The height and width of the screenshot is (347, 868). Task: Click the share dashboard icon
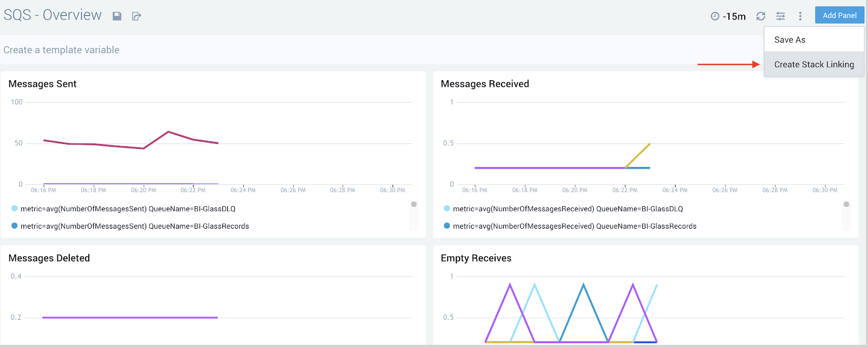tap(136, 16)
